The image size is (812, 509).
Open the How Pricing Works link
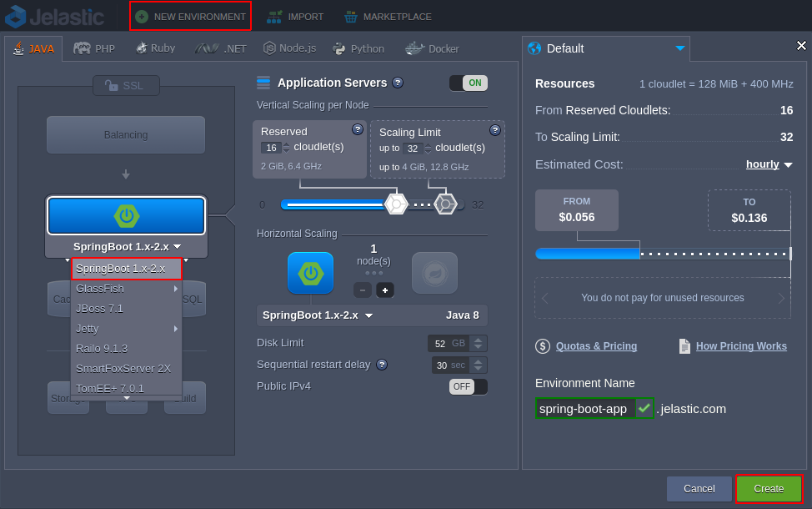[741, 346]
